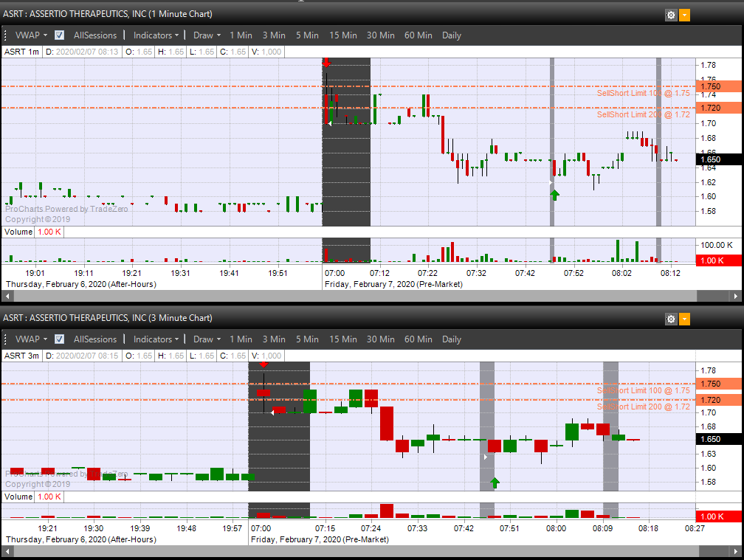Toggle AllSessions checkbox in 3 Minute Chart
This screenshot has width=744, height=560.
pyautogui.click(x=59, y=339)
